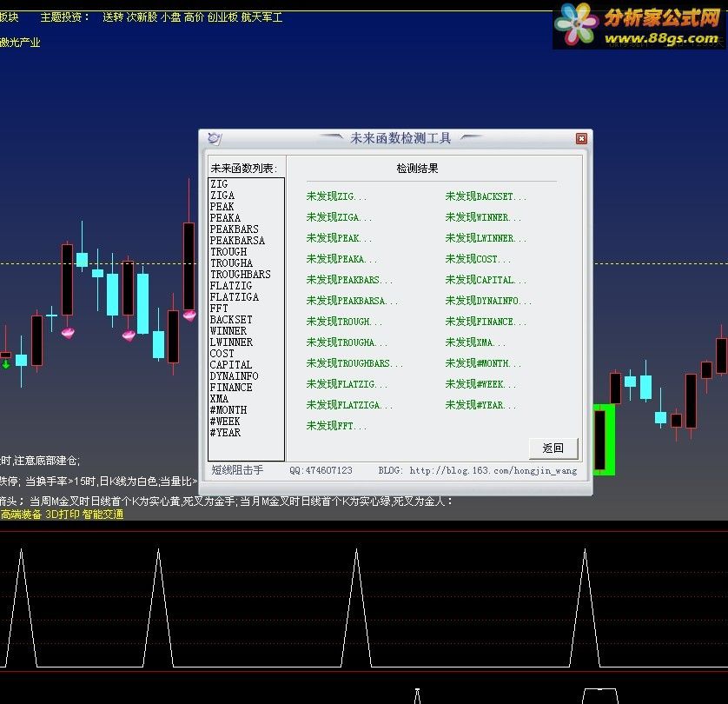The image size is (728, 704).
Task: Click the result 未发现FFT...
Action: coord(336,426)
